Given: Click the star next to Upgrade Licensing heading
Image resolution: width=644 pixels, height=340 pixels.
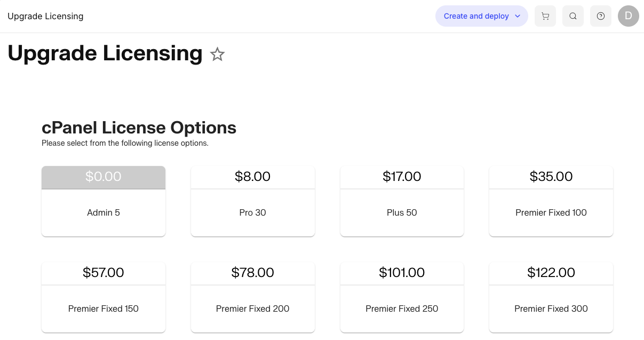Looking at the screenshot, I should click(217, 54).
